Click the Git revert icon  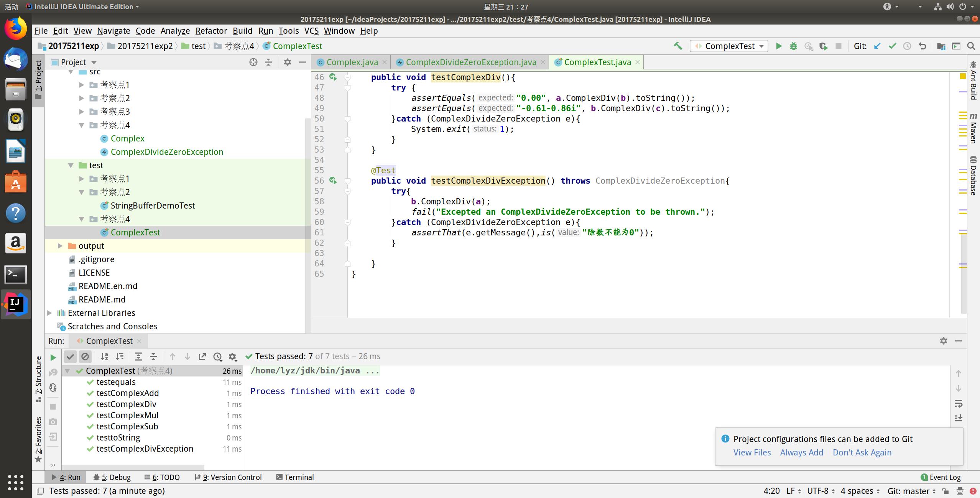[x=922, y=46]
